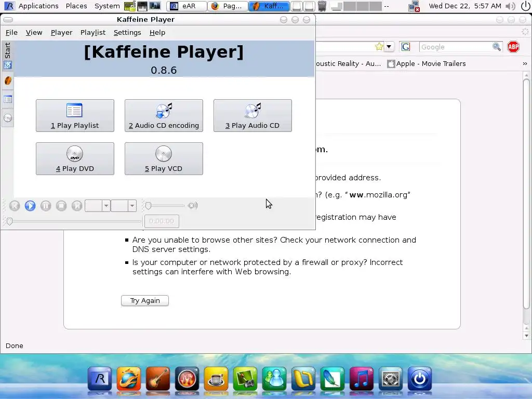Launch the audio mixer icon in the top panel
This screenshot has height=399, width=532.
point(155,6)
